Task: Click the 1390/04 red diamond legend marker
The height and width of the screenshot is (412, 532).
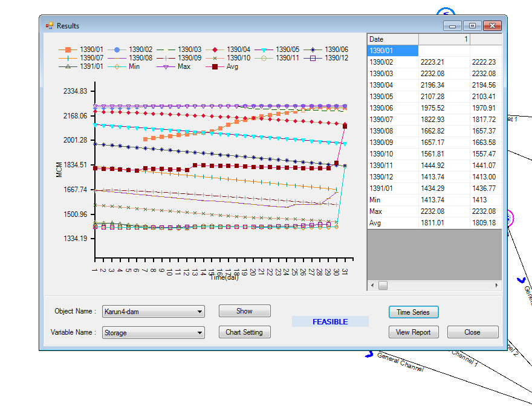Action: [x=215, y=50]
